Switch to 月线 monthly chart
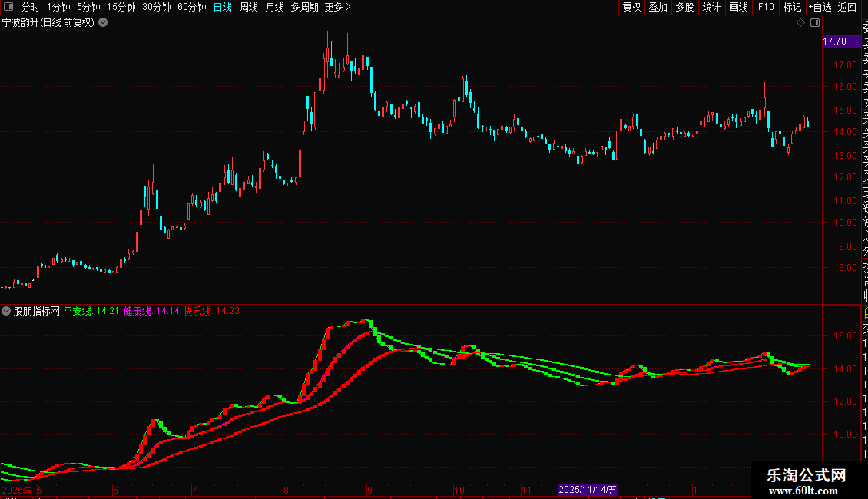 coord(274,7)
